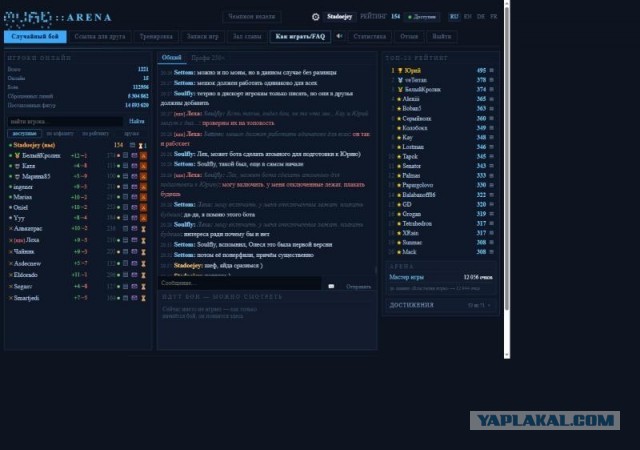Log out using Выйти
640x450 pixels.
click(442, 36)
